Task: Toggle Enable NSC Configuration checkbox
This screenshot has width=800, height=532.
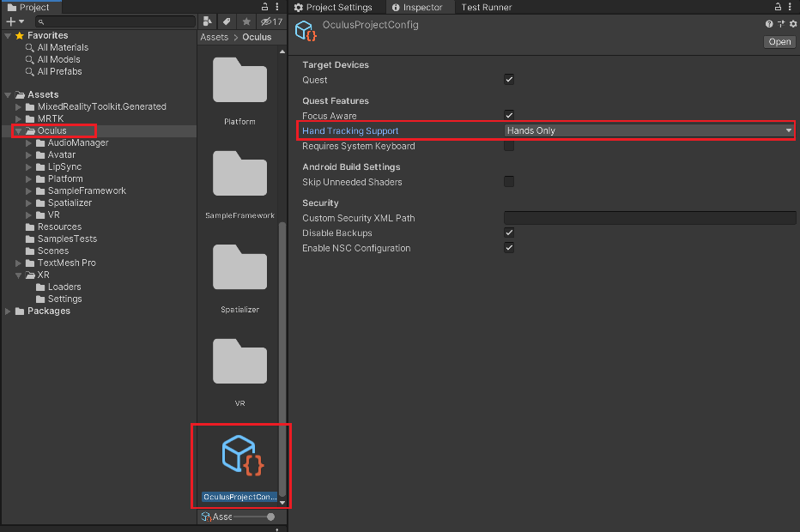Action: pyautogui.click(x=509, y=248)
